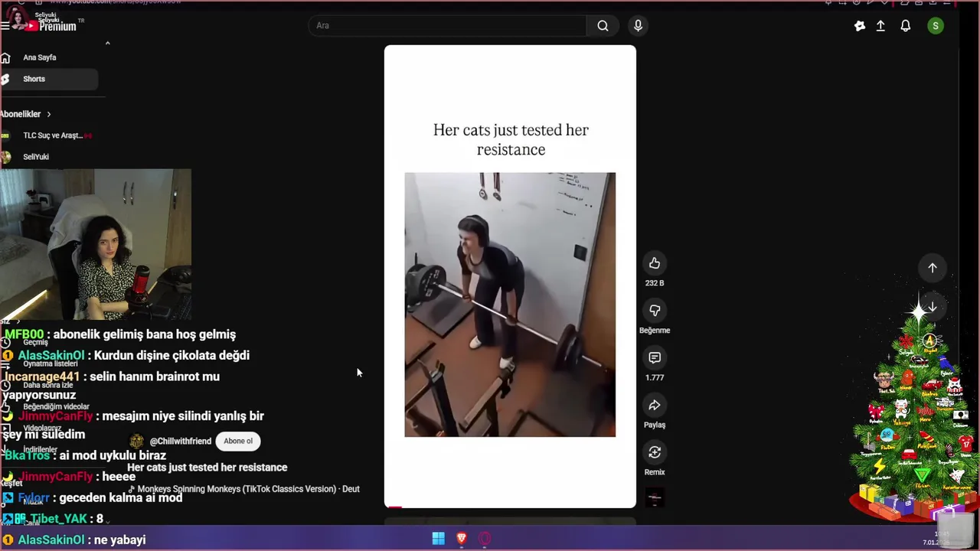Screen dimensions: 980x551
Task: Like the Short with the thumbs-up button
Action: pyautogui.click(x=655, y=263)
